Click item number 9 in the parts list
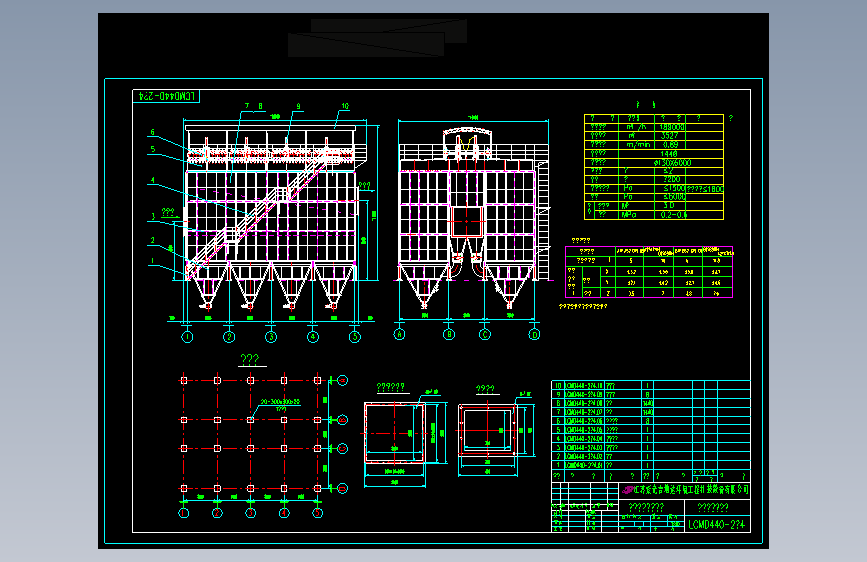Viewport: 867px width, 562px height. [558, 394]
